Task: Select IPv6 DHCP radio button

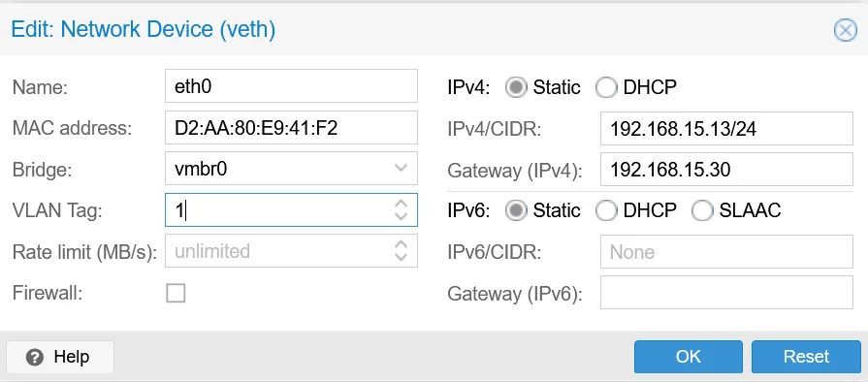Action: 605,210
